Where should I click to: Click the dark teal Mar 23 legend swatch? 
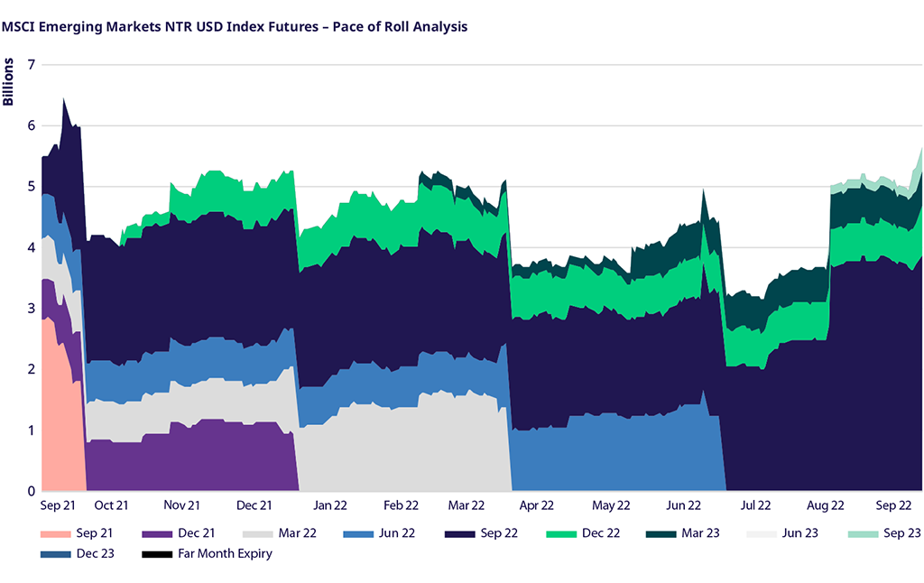click(660, 533)
